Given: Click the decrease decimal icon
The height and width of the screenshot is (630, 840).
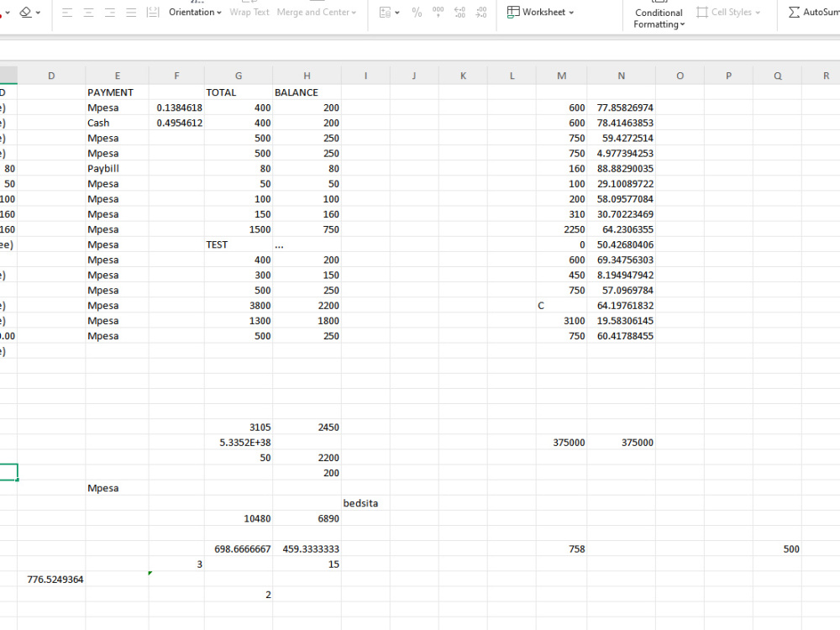Looking at the screenshot, I should tap(481, 13).
